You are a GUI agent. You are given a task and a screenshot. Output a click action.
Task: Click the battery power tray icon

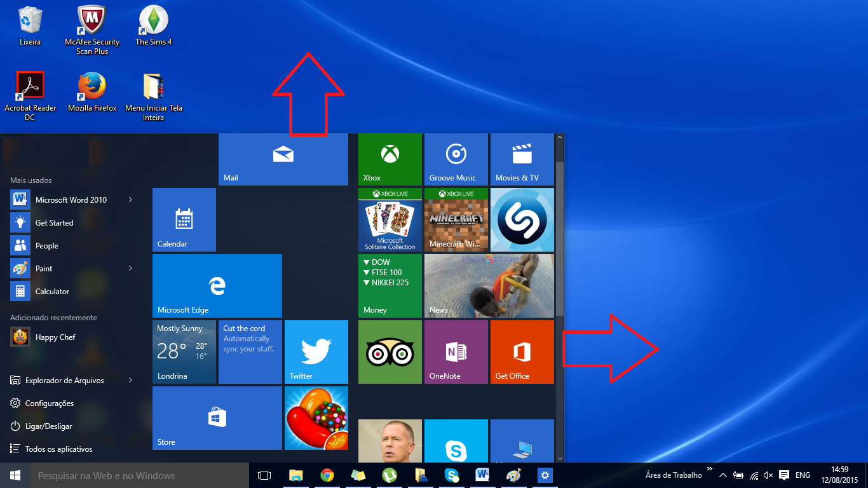(x=738, y=475)
